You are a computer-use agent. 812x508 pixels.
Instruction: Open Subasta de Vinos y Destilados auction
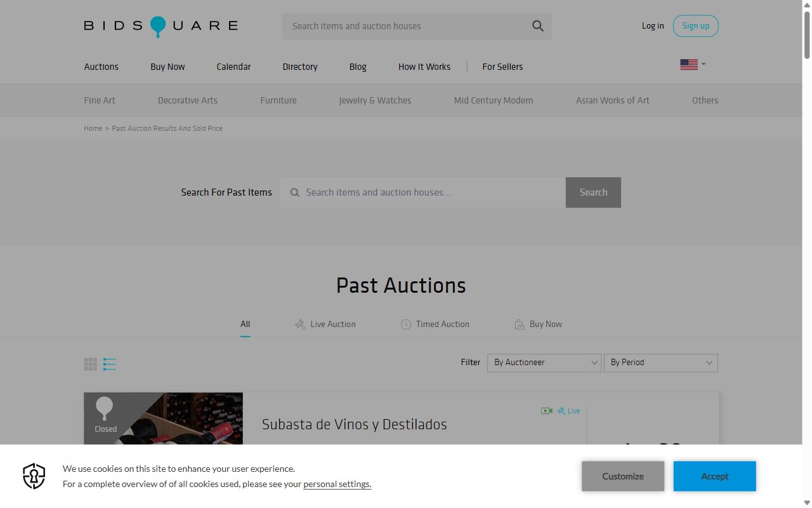tap(355, 424)
